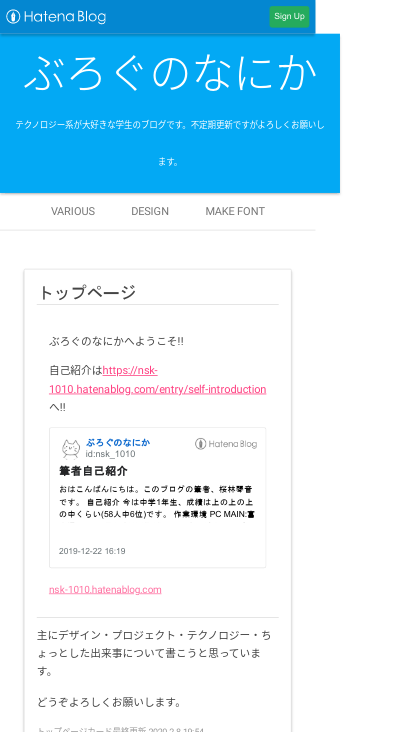Viewport: 412px width, 732px height.
Task: Click the cat avatar in embed card
Action: tap(71, 449)
